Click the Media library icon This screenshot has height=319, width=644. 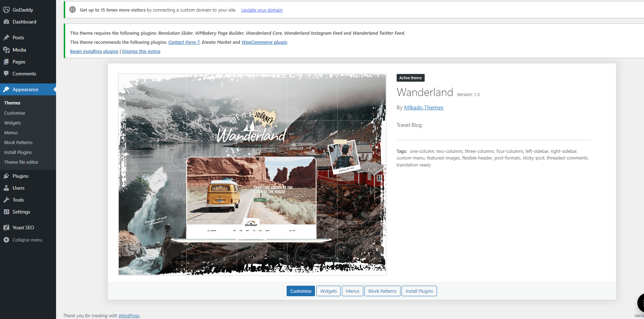click(6, 50)
